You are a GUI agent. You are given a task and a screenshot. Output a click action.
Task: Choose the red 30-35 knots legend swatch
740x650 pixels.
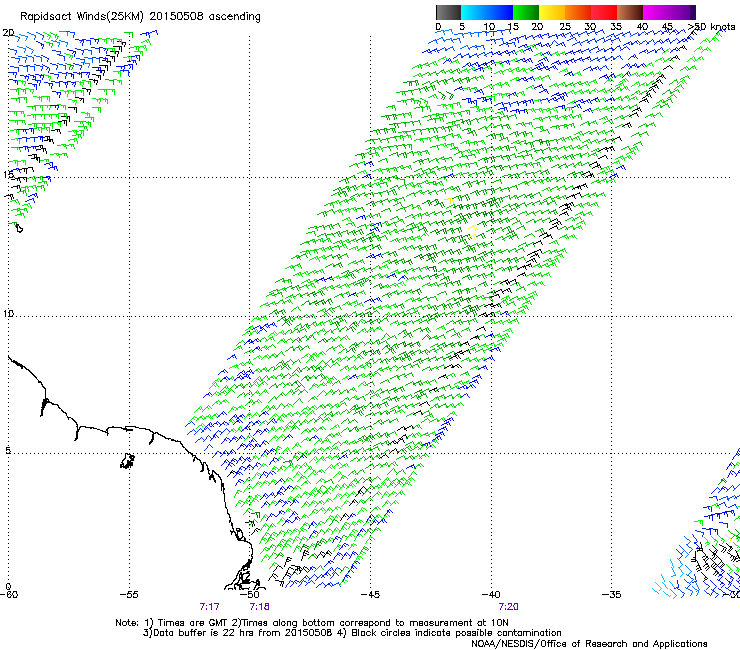pyautogui.click(x=604, y=12)
